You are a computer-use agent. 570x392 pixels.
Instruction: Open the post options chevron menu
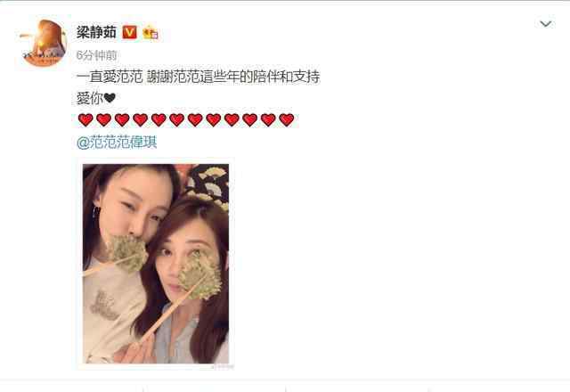pos(546,24)
